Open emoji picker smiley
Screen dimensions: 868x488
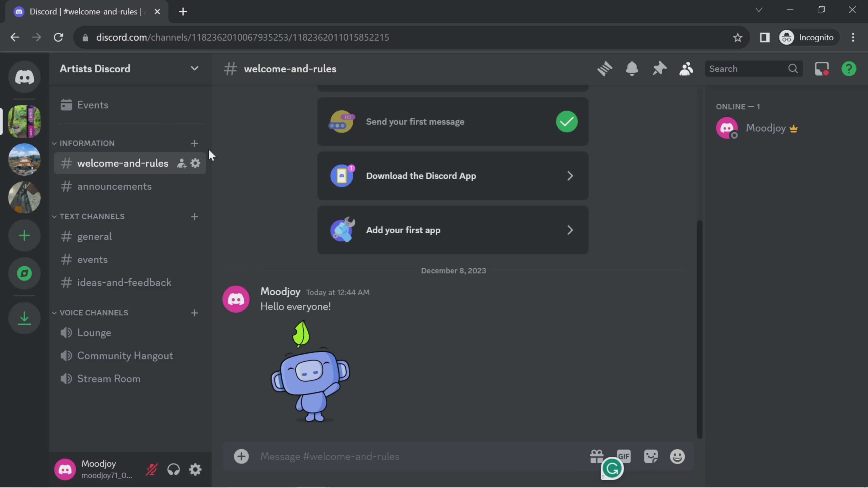pyautogui.click(x=677, y=456)
